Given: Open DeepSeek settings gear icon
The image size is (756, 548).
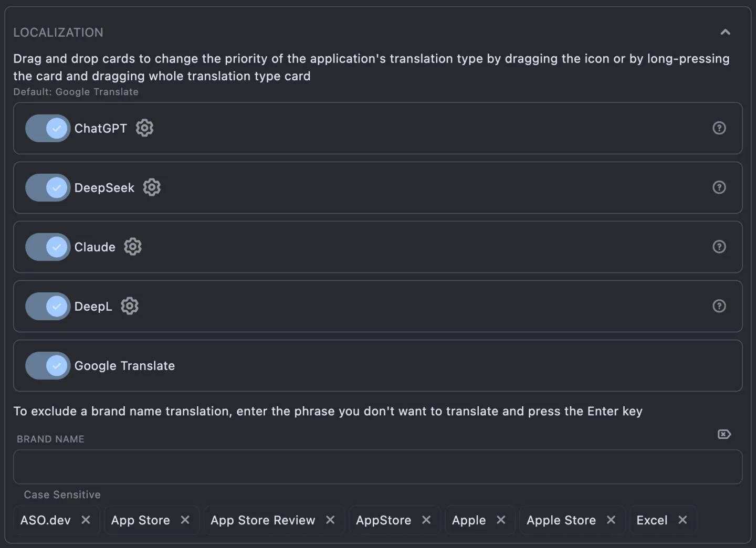Looking at the screenshot, I should [152, 187].
